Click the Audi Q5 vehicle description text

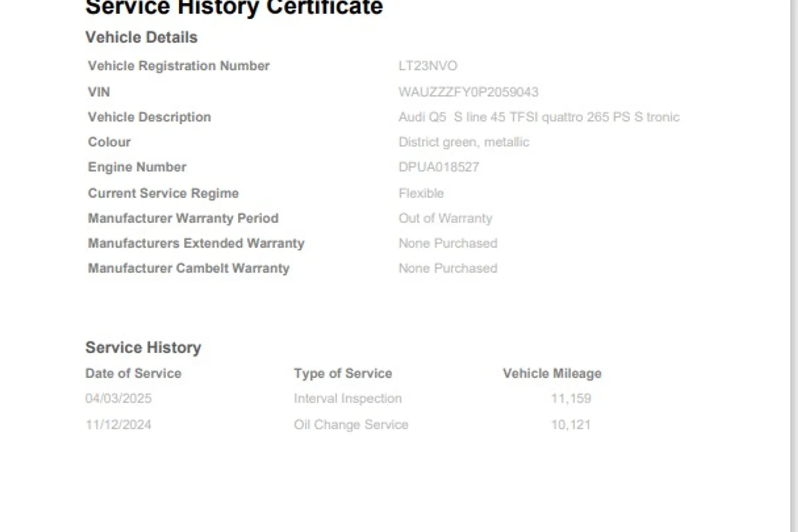(539, 117)
